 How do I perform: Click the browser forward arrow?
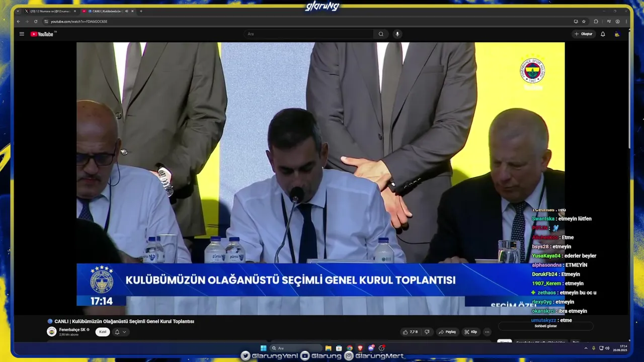[x=27, y=22]
